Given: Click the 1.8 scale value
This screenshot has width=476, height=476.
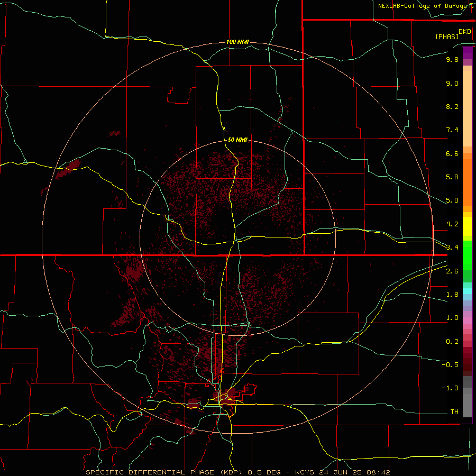Looking at the screenshot, I should point(452,295).
